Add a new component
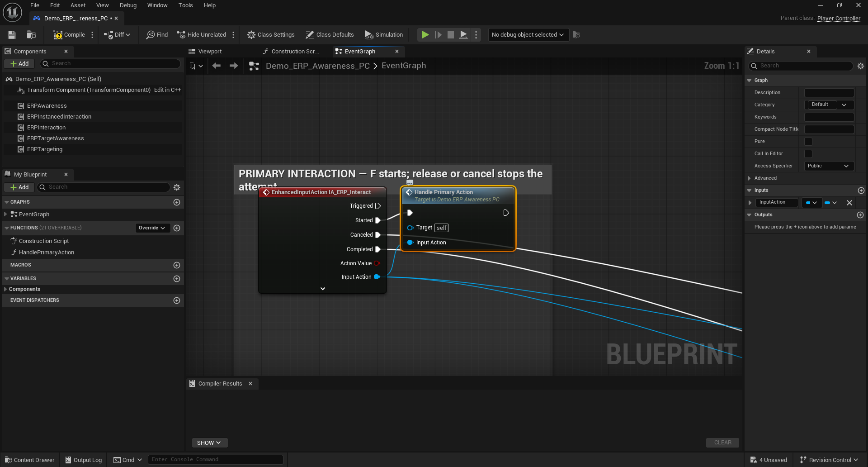 pyautogui.click(x=19, y=64)
